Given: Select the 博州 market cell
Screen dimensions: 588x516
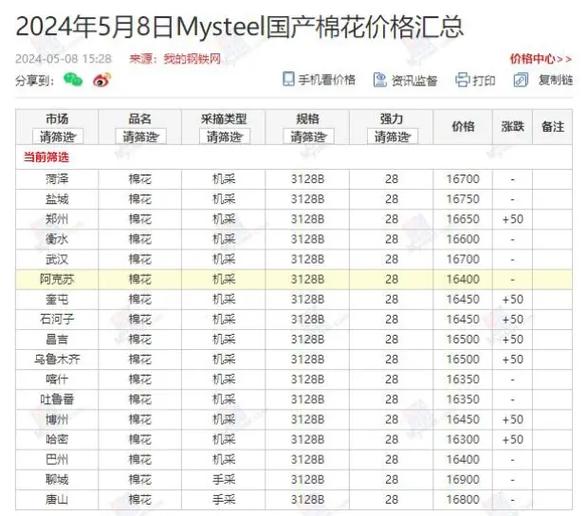Looking at the screenshot, I should click(x=57, y=419).
